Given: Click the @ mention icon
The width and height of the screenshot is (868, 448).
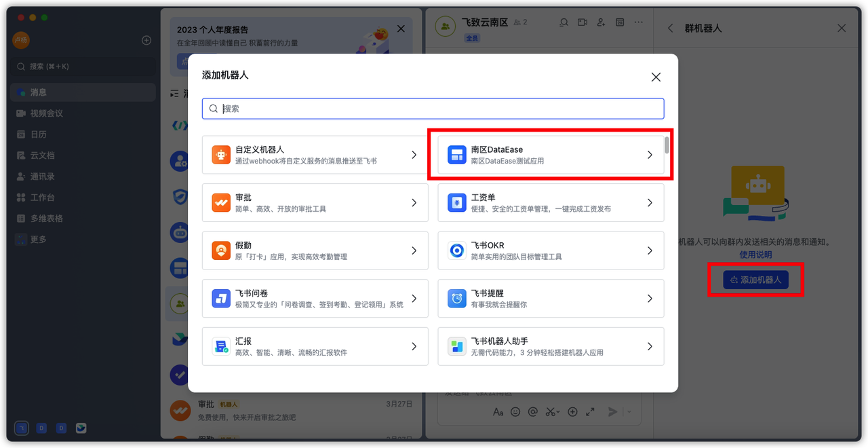Looking at the screenshot, I should coord(533,411).
